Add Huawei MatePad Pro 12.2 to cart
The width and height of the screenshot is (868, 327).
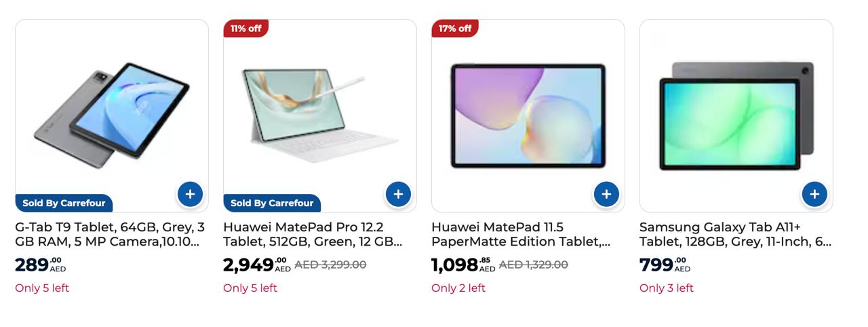(x=398, y=194)
